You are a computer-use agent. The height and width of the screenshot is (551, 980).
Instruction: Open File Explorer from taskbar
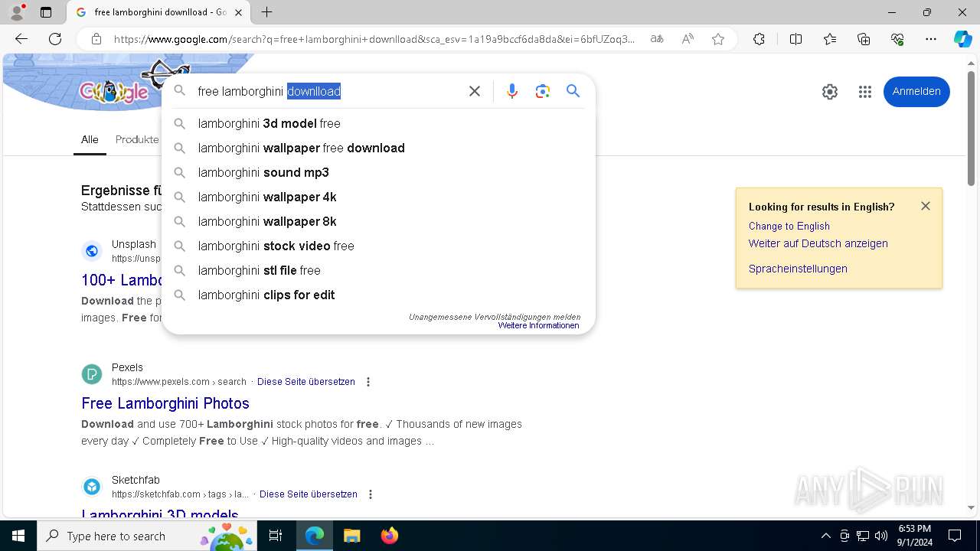[352, 536]
